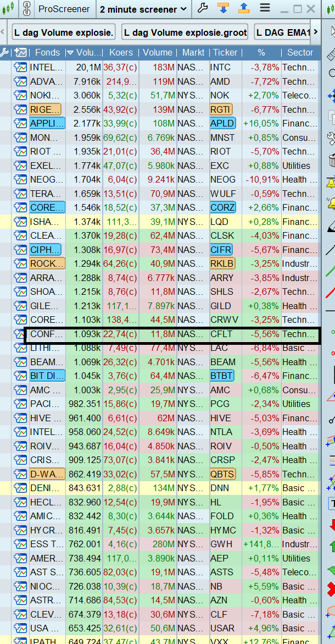335x644 pixels.
Task: Select the ruler measure tool in side toolbar
Action: point(331,54)
